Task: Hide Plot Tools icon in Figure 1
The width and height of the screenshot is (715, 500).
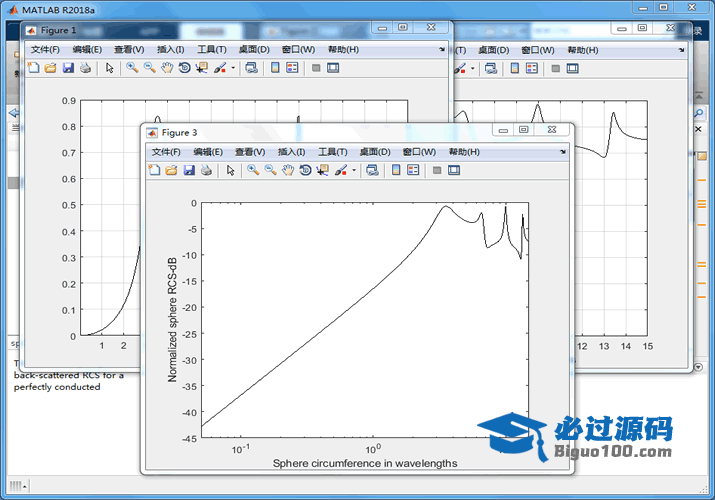Action: [316, 68]
